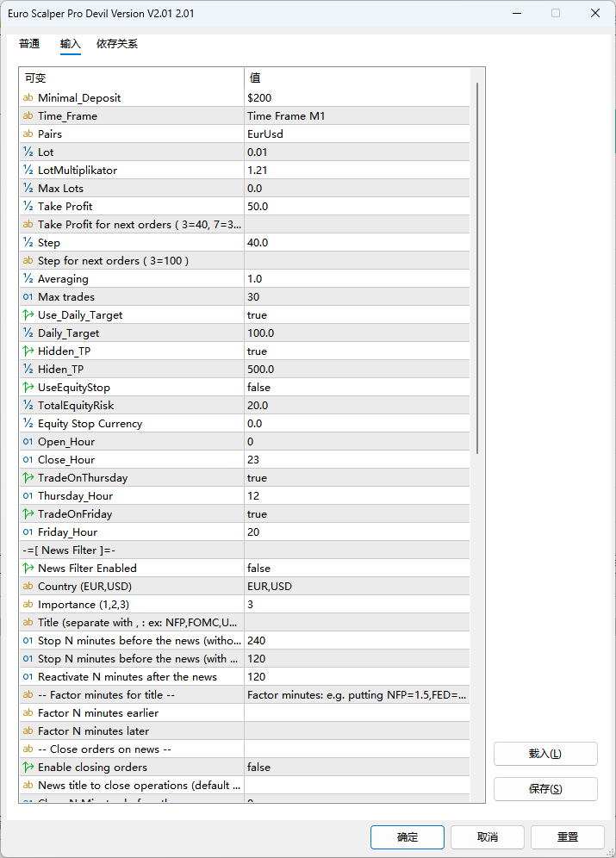Image resolution: width=616 pixels, height=858 pixels.
Task: Click the integer icon beside Open_Hour
Action: point(28,442)
